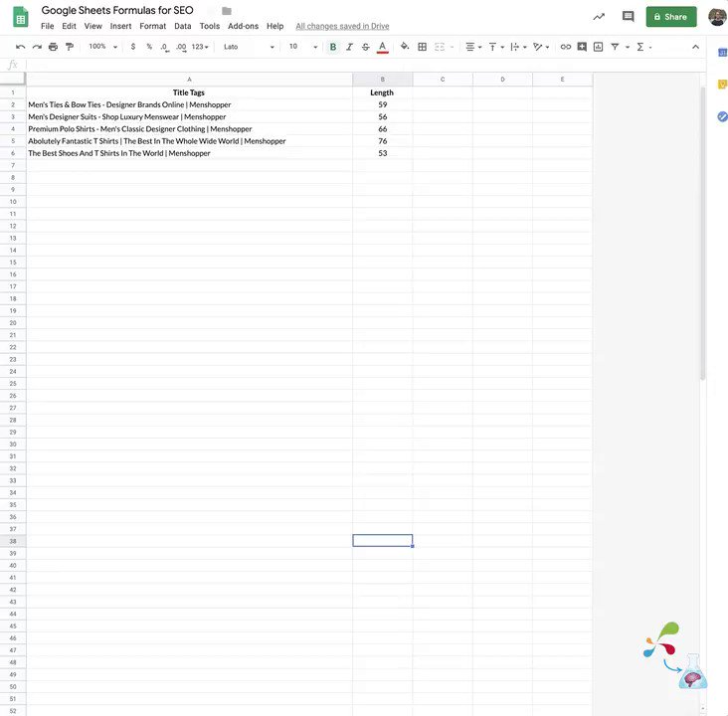
Task: Open the activity dashboard trend icon
Action: (599, 17)
